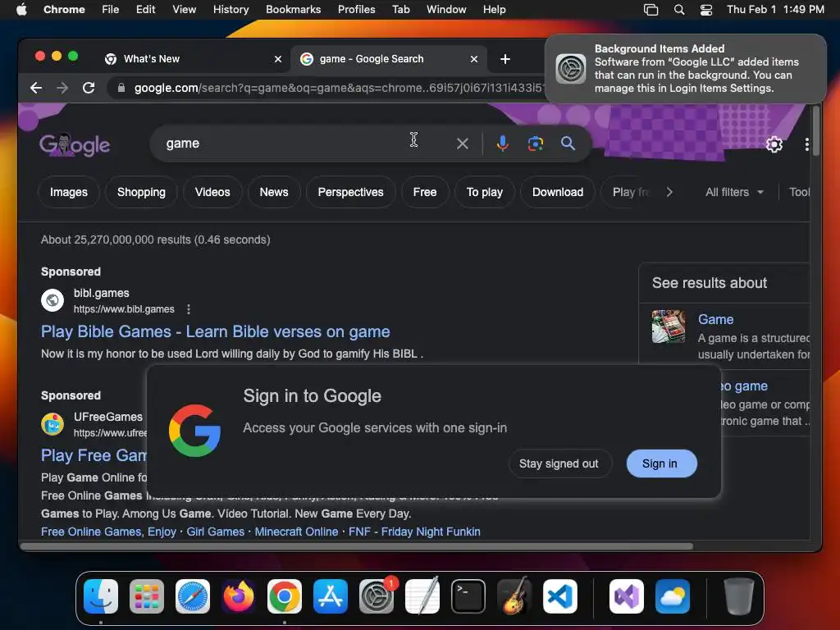The image size is (840, 630).
Task: Select the game - Google Search tab
Action: coord(388,59)
